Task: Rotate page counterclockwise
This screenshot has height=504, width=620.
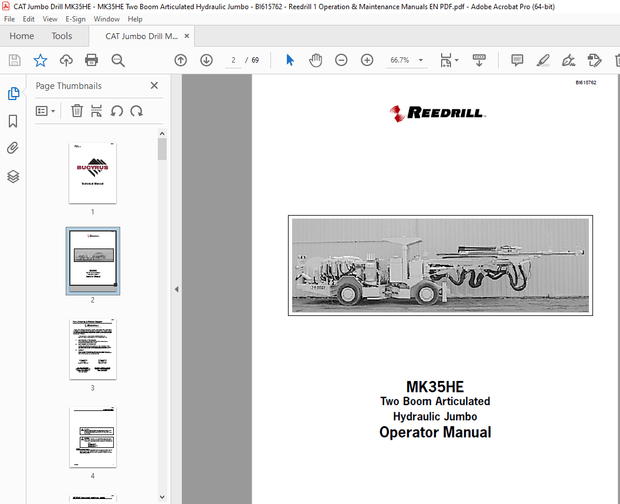Action: coord(117,111)
